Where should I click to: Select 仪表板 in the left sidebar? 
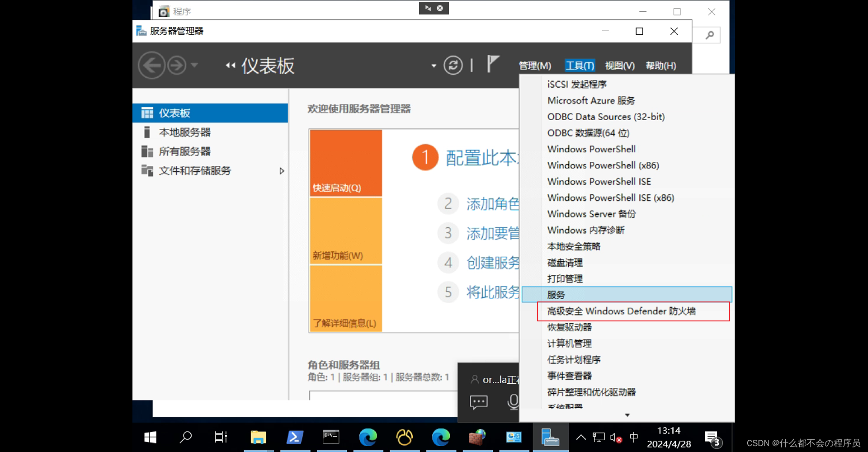click(210, 113)
